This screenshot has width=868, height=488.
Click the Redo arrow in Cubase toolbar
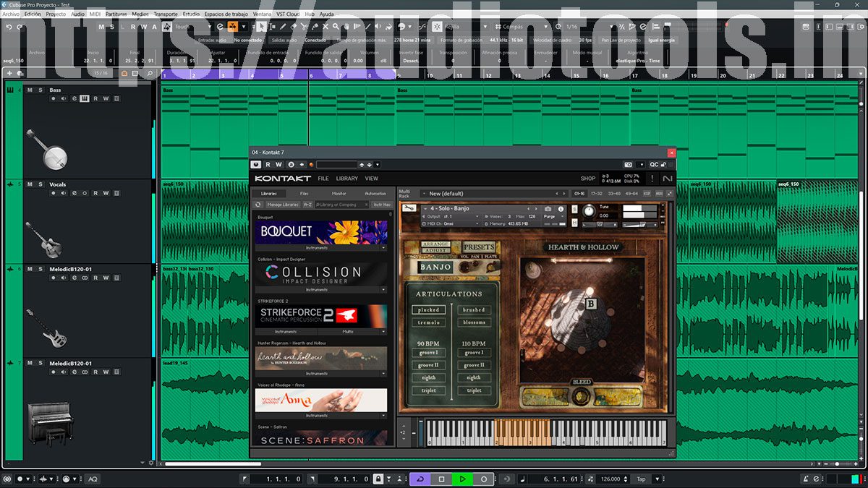coord(20,27)
